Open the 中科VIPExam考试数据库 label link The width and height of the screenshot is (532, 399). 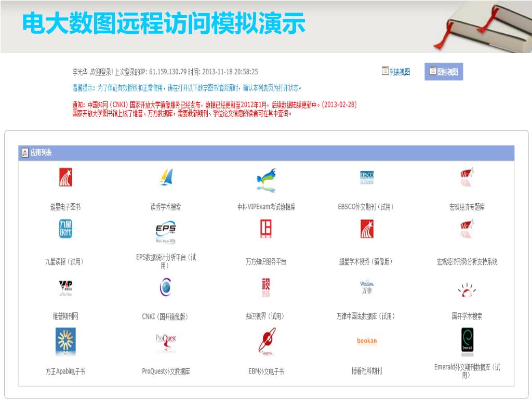pos(267,207)
